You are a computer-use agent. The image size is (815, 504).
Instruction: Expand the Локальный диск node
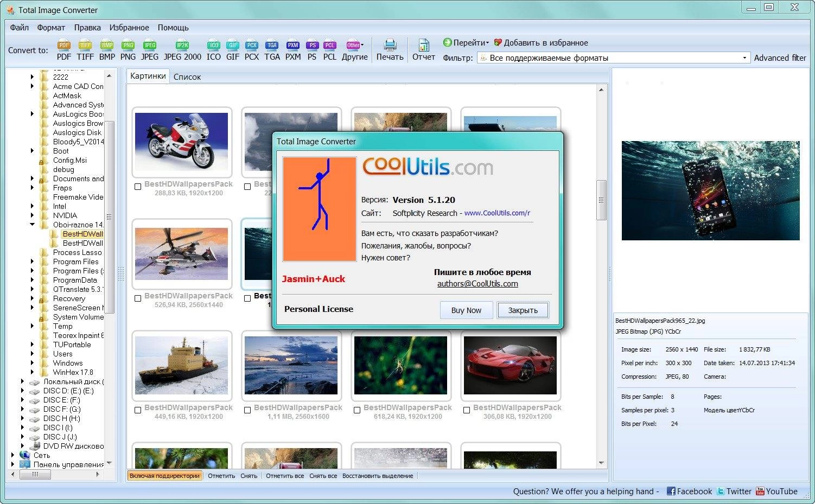click(22, 381)
